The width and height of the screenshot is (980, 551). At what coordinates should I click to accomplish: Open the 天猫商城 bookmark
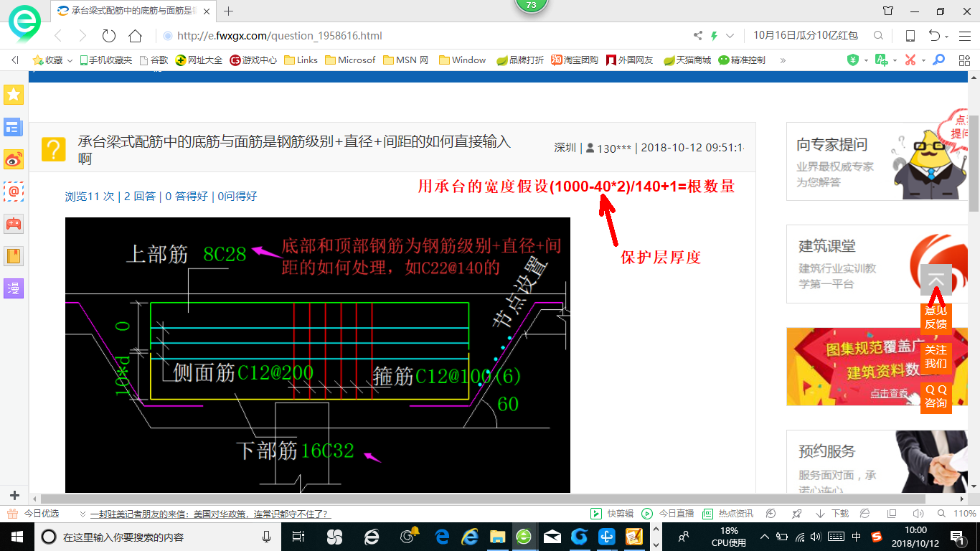coord(687,60)
